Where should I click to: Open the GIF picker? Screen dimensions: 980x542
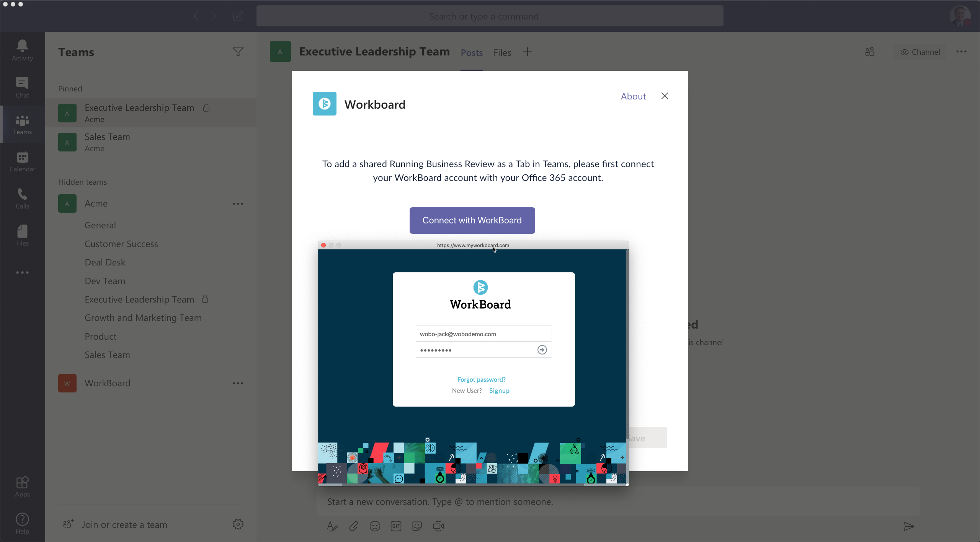(396, 526)
